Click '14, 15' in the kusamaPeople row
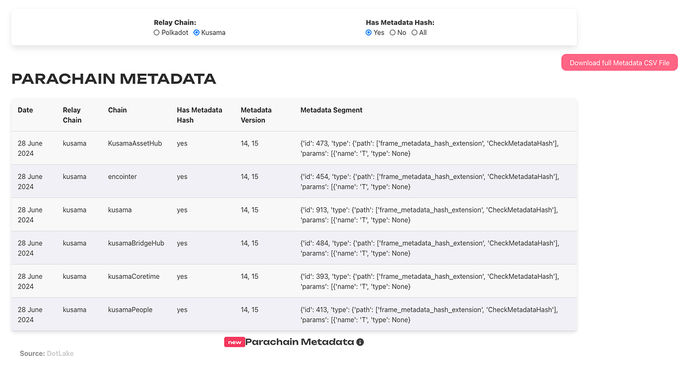 pyautogui.click(x=249, y=310)
